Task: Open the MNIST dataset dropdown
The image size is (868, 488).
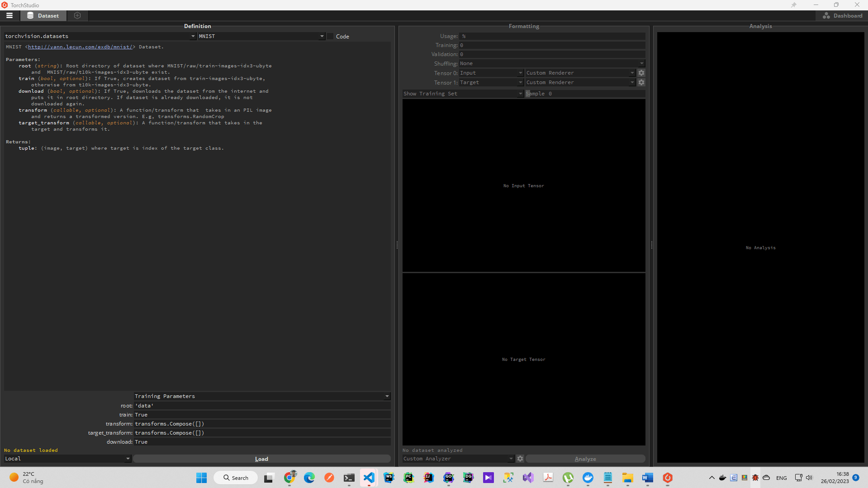Action: click(261, 36)
